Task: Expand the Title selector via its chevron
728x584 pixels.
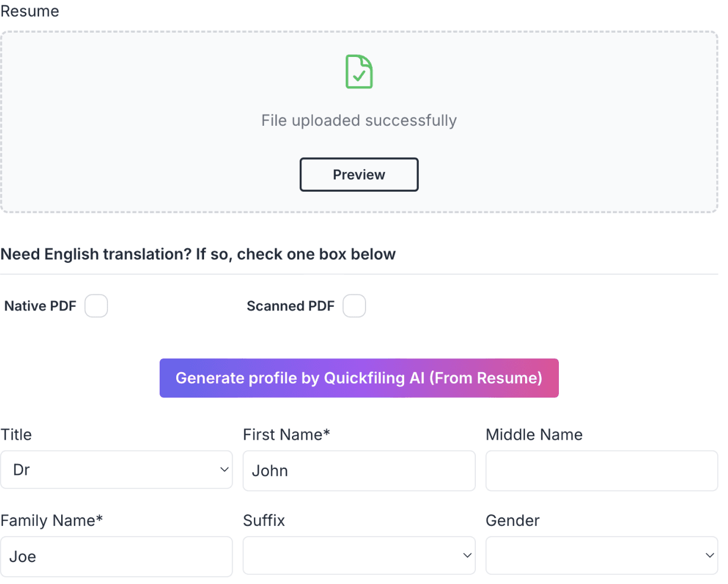Action: [x=224, y=469]
